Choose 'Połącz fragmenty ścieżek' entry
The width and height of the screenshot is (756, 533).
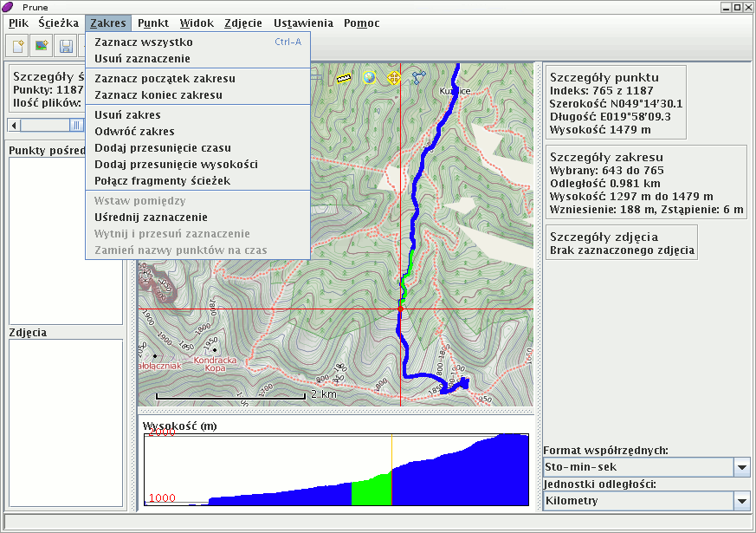(162, 180)
